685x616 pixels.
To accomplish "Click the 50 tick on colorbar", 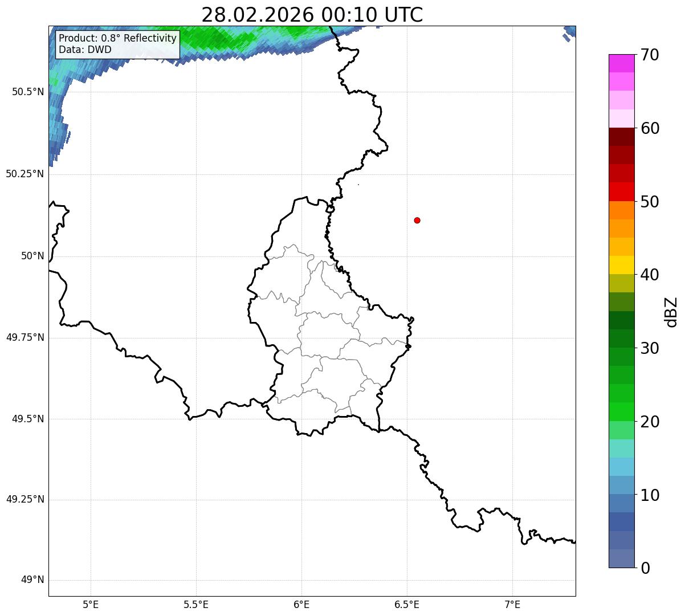I will (x=650, y=202).
